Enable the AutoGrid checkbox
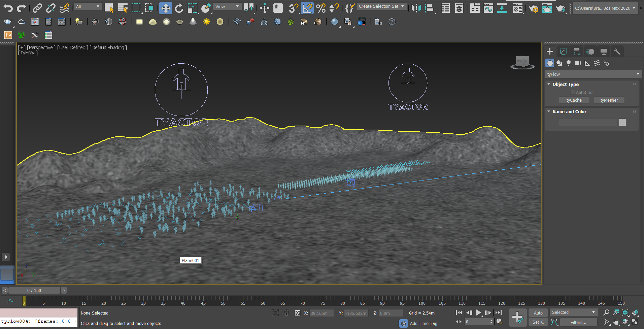 point(572,92)
